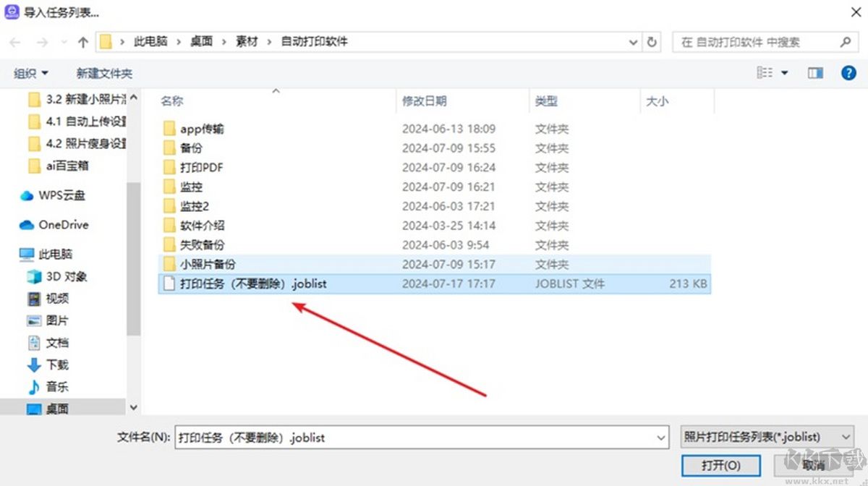Click the 213 KB size cell

tap(688, 283)
